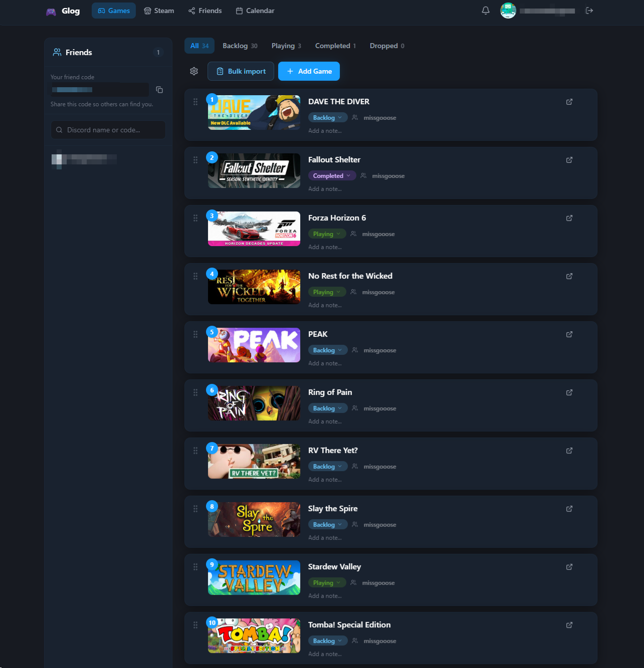Select the blurred friend entry in sidebar
The image size is (644, 668).
tap(84, 159)
